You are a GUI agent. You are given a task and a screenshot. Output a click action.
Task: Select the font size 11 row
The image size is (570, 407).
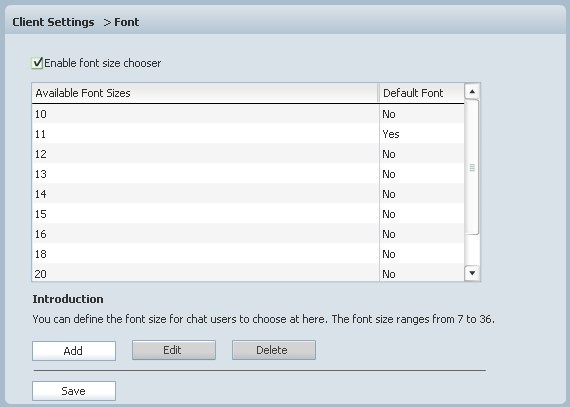[x=248, y=134]
